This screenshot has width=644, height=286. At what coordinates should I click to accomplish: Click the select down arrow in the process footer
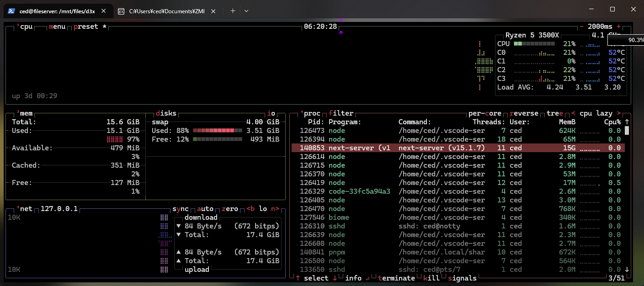pos(335,278)
